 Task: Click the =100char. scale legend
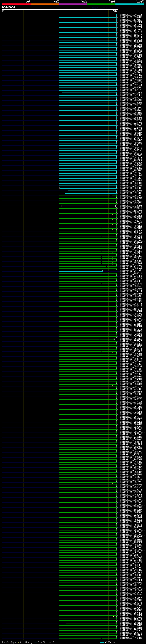click(x=109, y=642)
